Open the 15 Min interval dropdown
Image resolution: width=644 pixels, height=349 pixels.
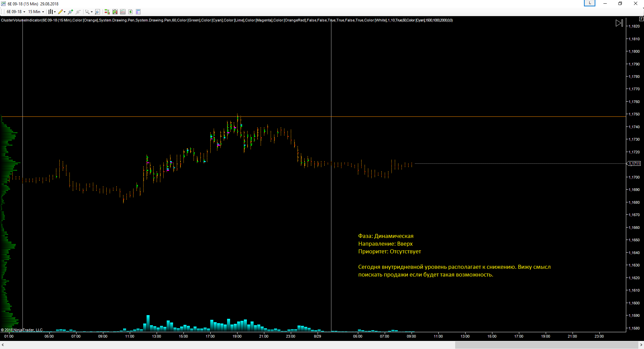[36, 12]
